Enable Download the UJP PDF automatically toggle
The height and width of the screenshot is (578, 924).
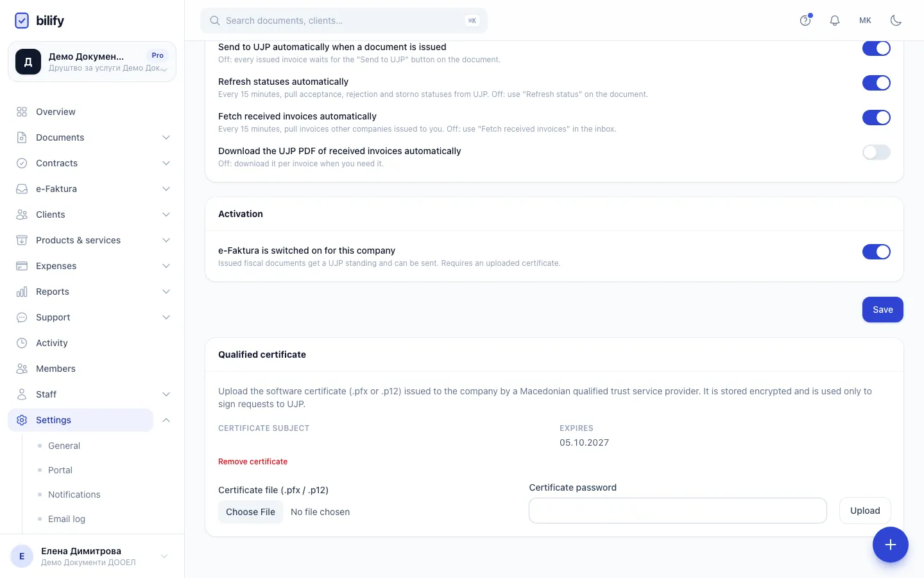point(877,152)
